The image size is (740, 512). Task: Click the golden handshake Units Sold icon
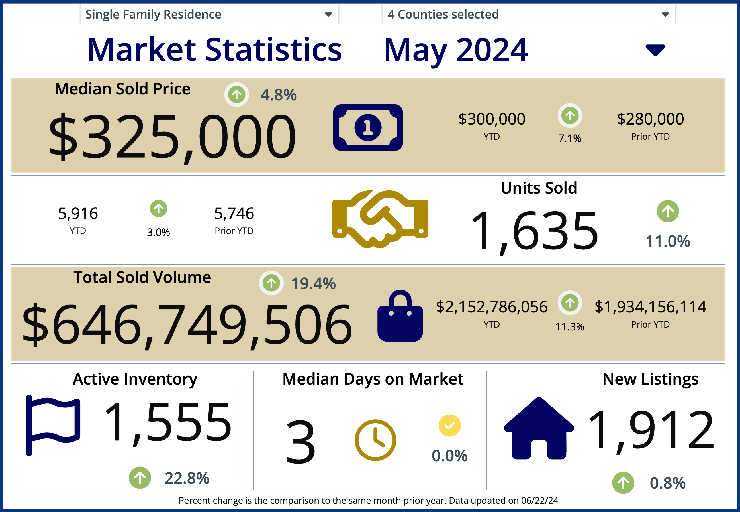coord(379,217)
